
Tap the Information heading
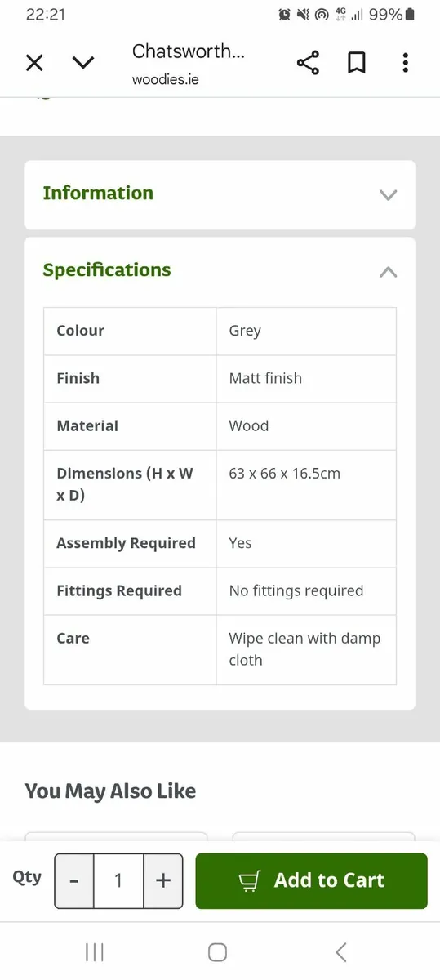pyautogui.click(x=98, y=193)
